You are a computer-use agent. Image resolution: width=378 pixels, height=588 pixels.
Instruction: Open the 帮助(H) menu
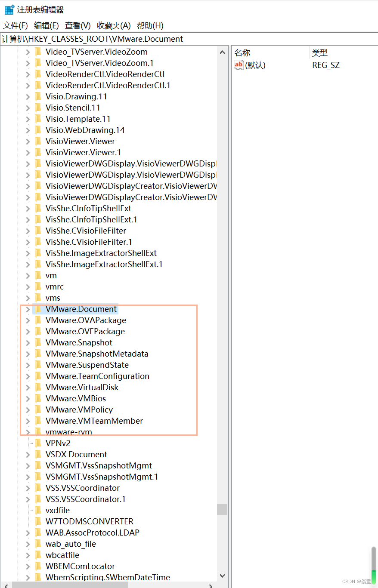(x=150, y=26)
